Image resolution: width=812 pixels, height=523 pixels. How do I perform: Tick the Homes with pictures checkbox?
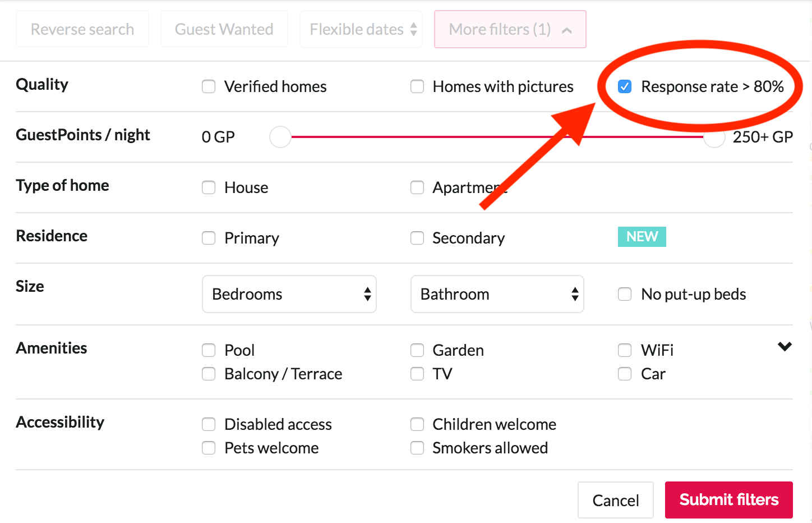point(417,86)
